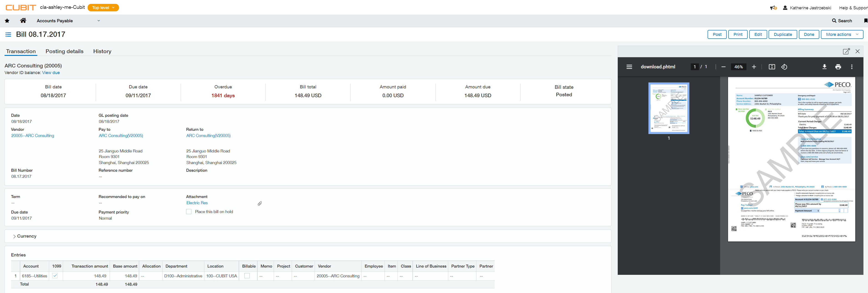The height and width of the screenshot is (293, 868).
Task: Check Place this bill on hold
Action: pos(189,212)
